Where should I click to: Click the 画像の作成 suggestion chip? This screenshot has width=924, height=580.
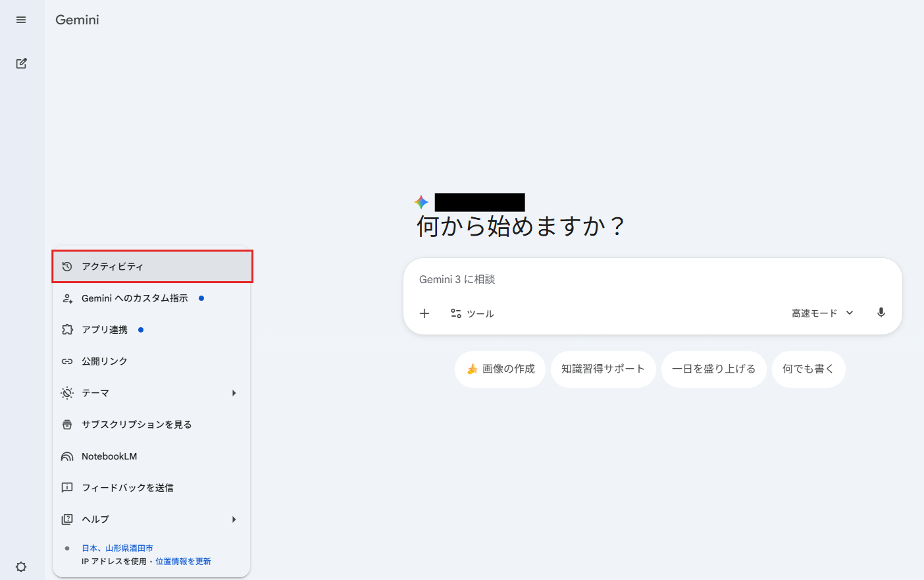point(500,369)
